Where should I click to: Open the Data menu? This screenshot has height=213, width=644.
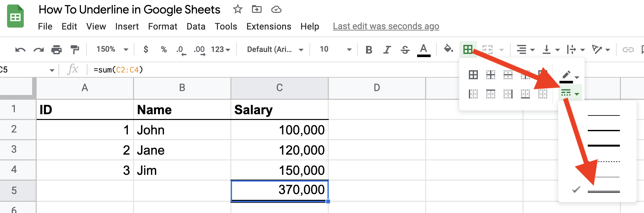coord(196,26)
